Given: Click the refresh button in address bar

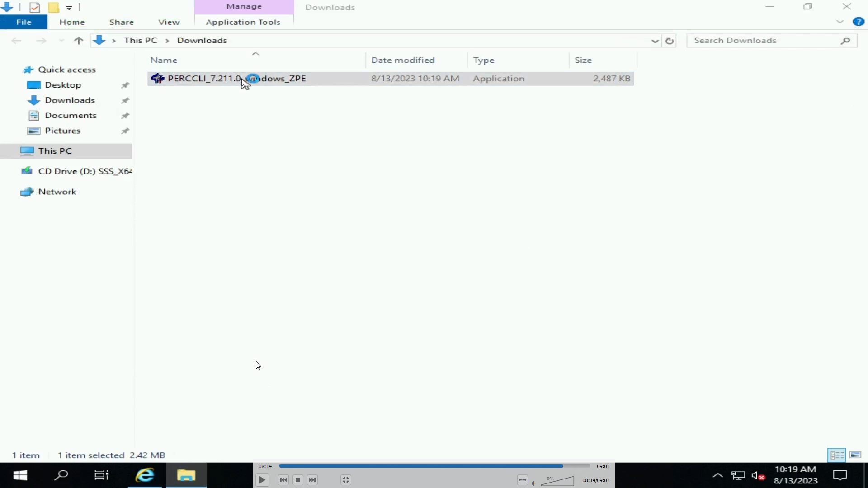Looking at the screenshot, I should pos(670,41).
